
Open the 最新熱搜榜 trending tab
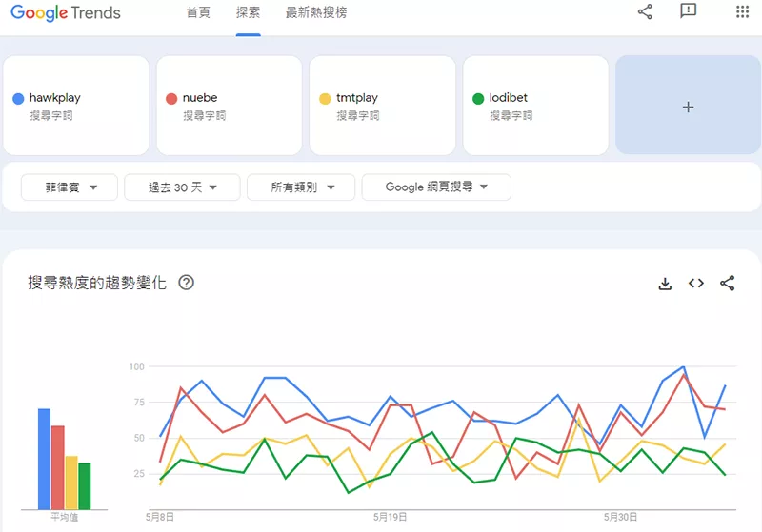(316, 12)
